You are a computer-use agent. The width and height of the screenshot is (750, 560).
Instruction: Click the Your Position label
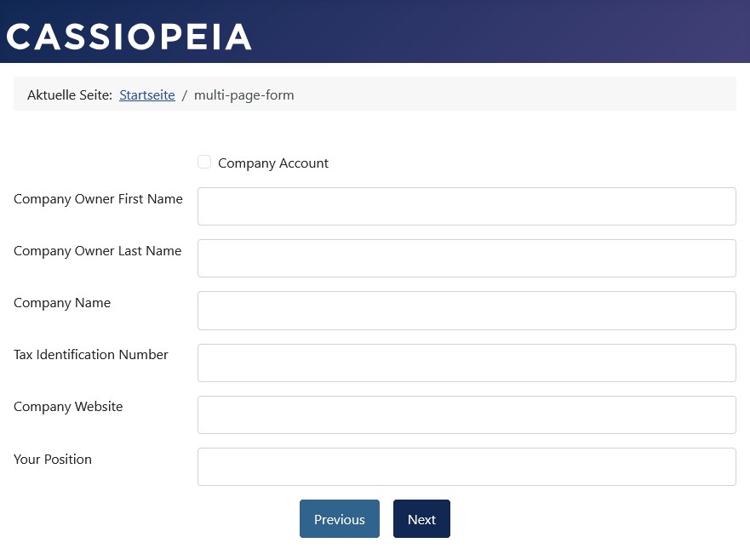click(52, 459)
